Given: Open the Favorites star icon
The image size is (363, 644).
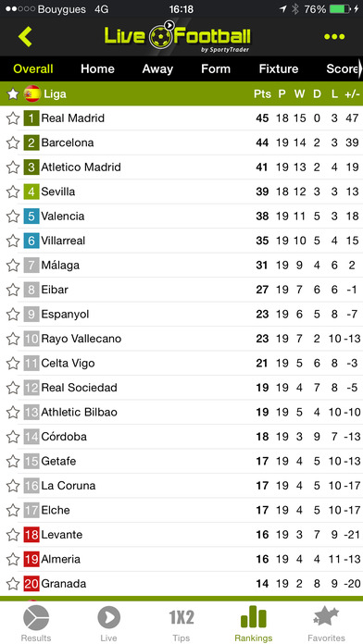Looking at the screenshot, I should pyautogui.click(x=326, y=616).
